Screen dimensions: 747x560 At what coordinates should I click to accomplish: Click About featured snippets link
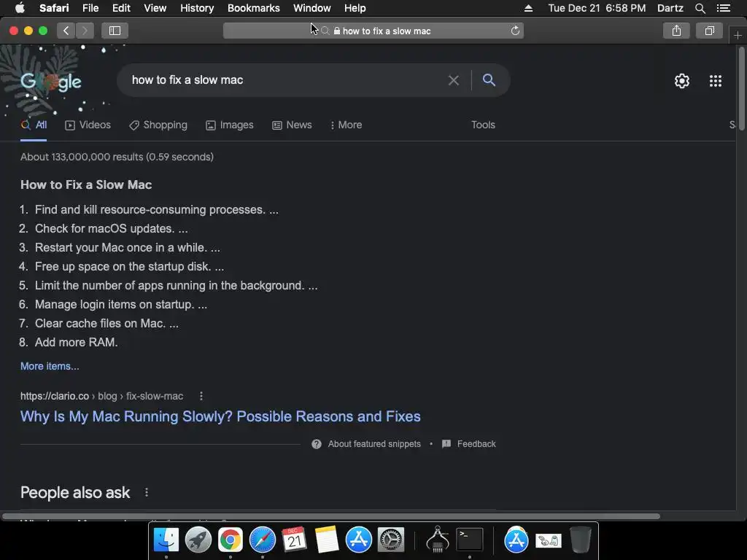click(374, 444)
